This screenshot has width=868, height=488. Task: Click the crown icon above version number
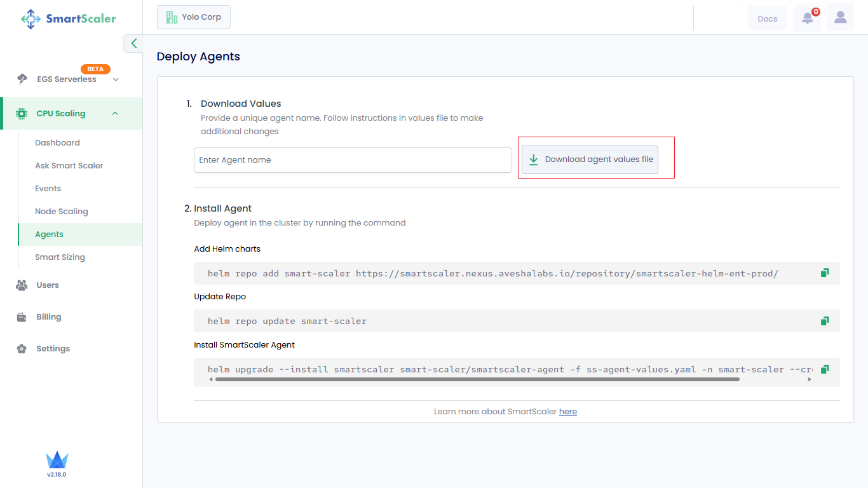(x=57, y=460)
